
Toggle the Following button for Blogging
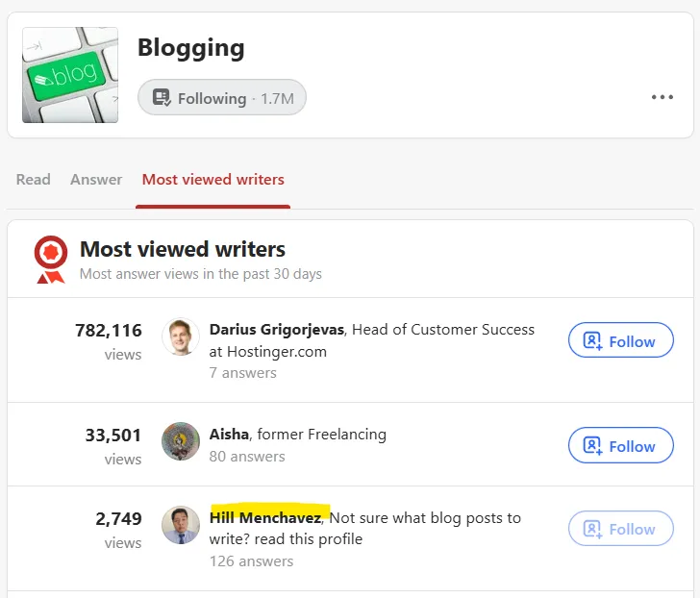point(222,98)
